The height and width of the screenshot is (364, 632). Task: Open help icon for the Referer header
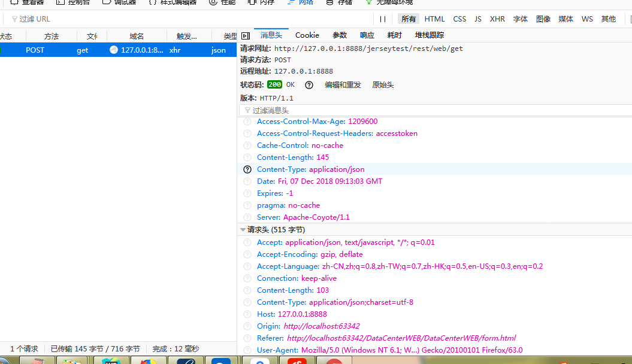coord(247,338)
